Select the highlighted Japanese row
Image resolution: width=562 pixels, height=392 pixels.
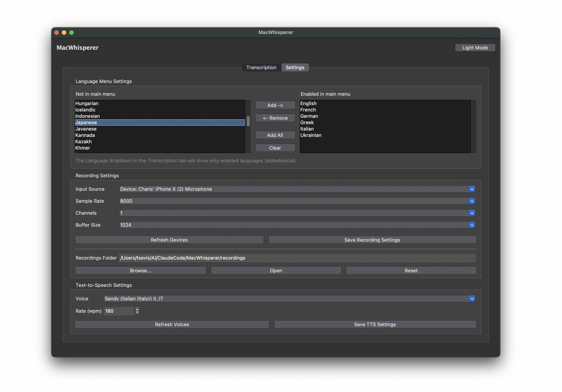coord(160,123)
